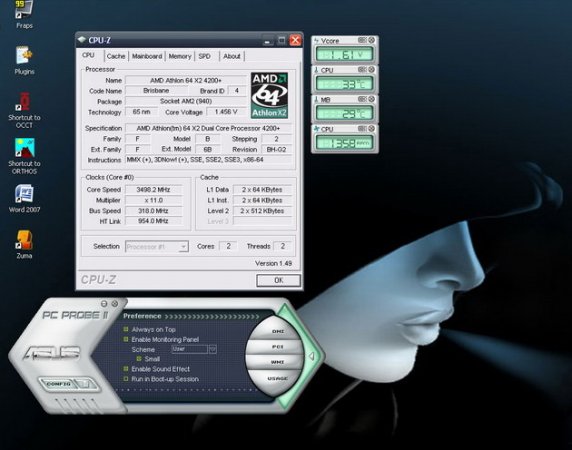572x450 pixels.
Task: Close the CPU fan speed panel
Action: pos(371,128)
